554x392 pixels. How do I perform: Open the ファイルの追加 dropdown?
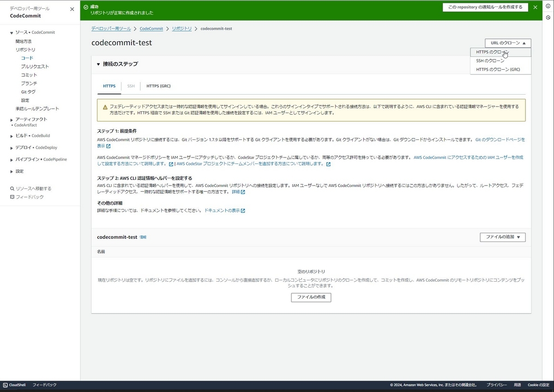502,237
